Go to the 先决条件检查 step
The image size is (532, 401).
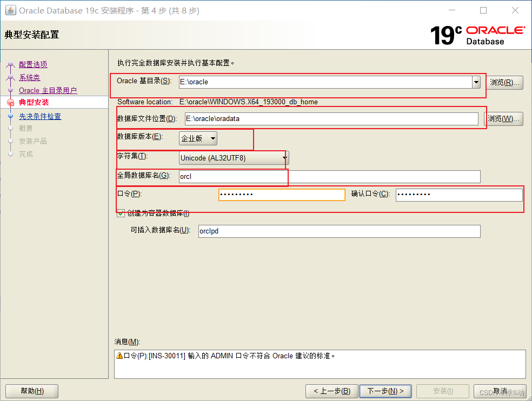(40, 116)
